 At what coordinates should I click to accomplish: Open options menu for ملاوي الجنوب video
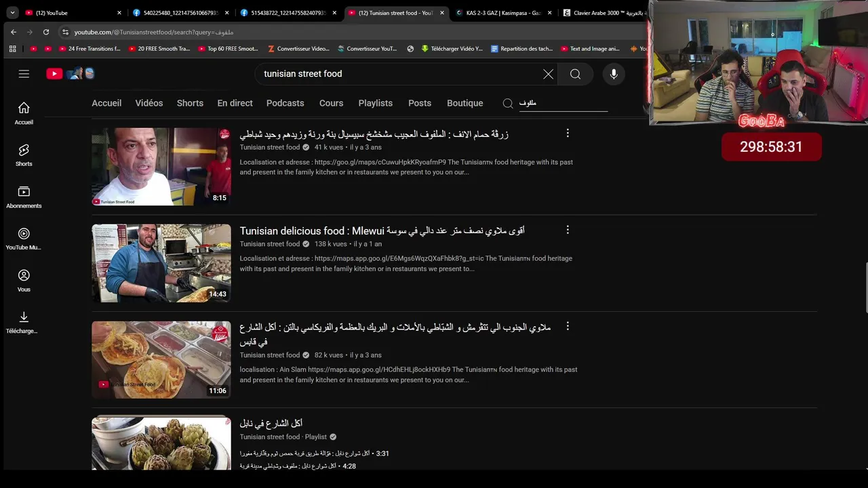(x=568, y=326)
